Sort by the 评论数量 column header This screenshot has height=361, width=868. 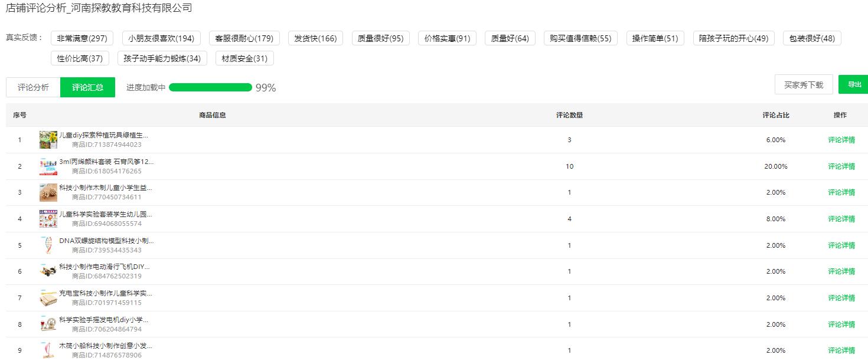tap(569, 115)
